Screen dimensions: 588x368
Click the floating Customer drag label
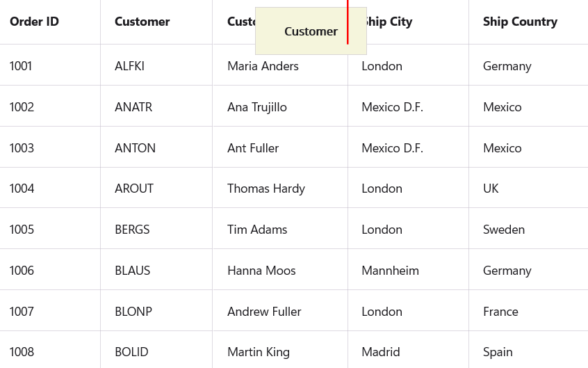coord(311,31)
